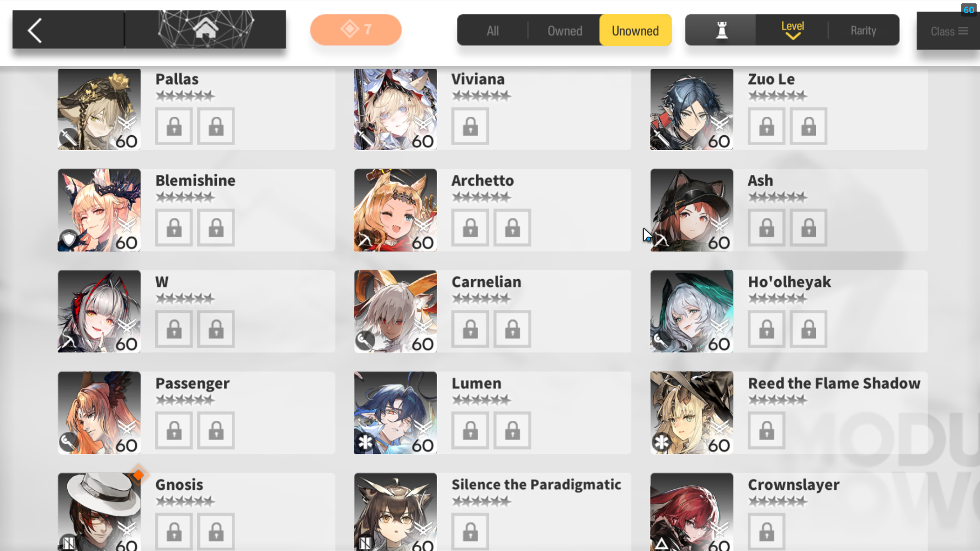Screen dimensions: 980x551
Task: Open Gnosis's second locked module slot
Action: [216, 532]
